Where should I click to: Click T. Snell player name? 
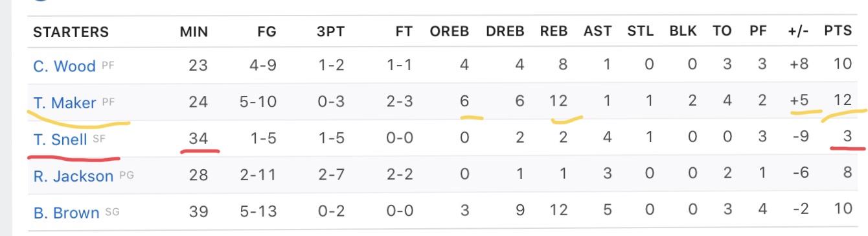pos(60,139)
